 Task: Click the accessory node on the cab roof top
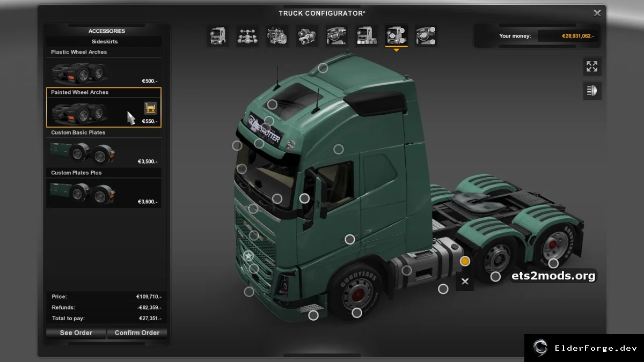(323, 68)
